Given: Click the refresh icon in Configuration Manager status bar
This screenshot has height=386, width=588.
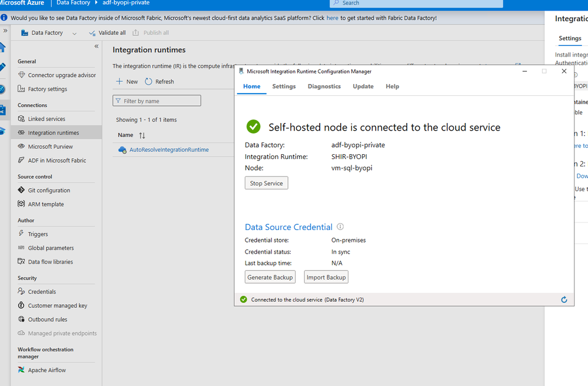Looking at the screenshot, I should [x=564, y=300].
